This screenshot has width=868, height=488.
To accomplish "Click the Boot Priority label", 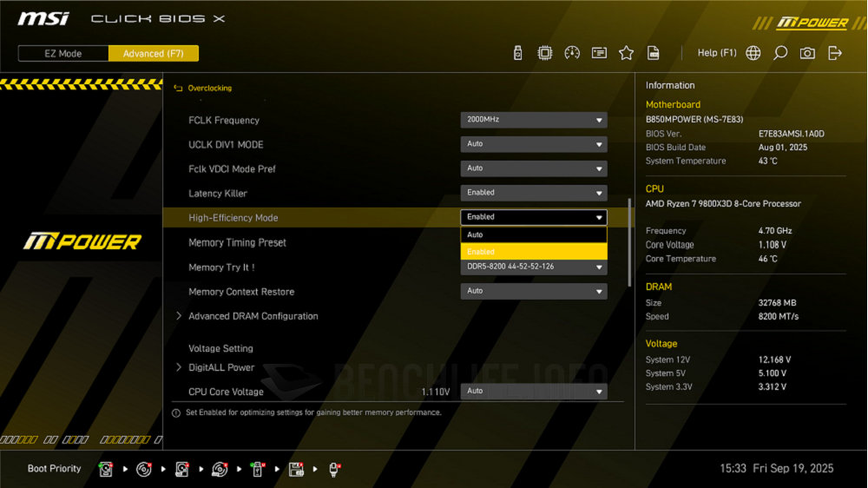I will pos(54,469).
